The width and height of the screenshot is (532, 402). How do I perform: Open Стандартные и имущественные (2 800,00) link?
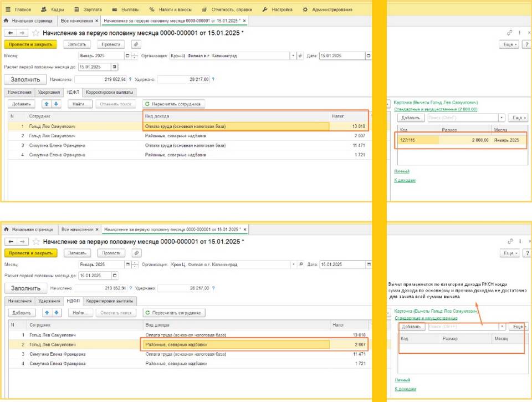(x=436, y=109)
